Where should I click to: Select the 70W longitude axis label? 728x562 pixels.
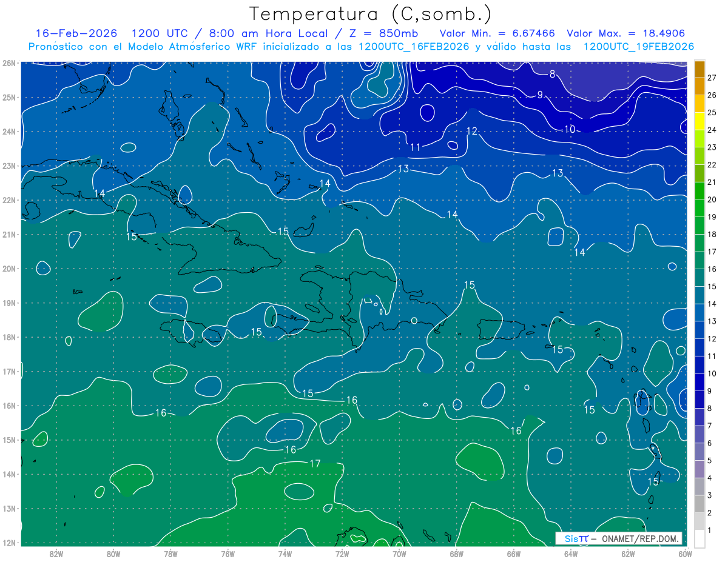click(399, 554)
